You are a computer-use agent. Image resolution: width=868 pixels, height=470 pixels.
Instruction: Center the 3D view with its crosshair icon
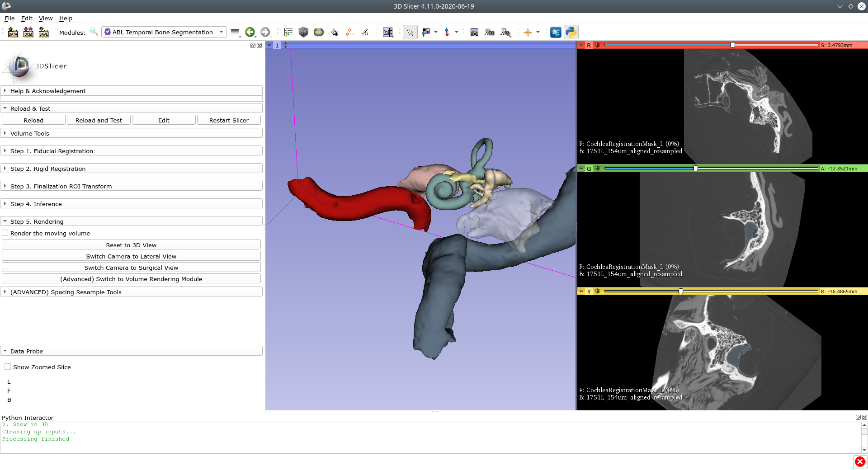point(285,45)
